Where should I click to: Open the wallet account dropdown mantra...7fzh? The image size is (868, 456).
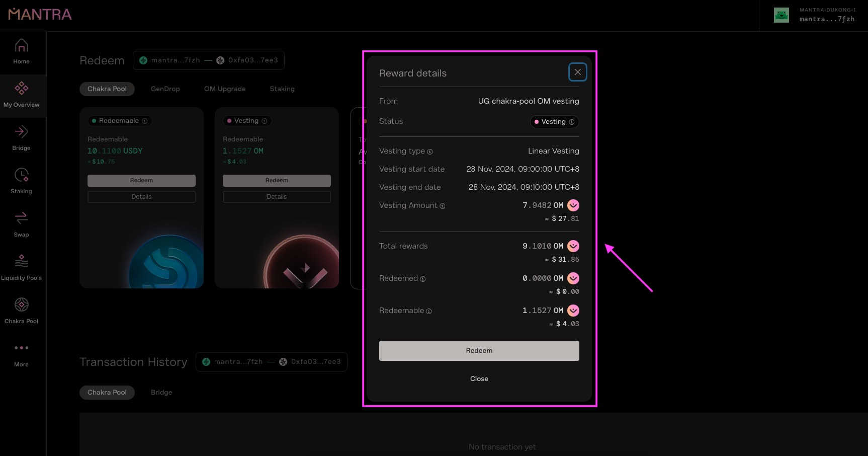[815, 15]
